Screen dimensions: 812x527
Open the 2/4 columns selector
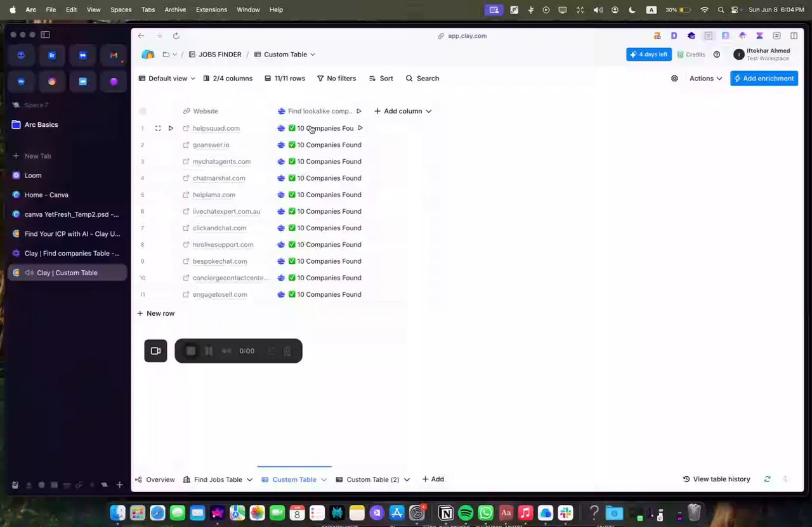[228, 79]
